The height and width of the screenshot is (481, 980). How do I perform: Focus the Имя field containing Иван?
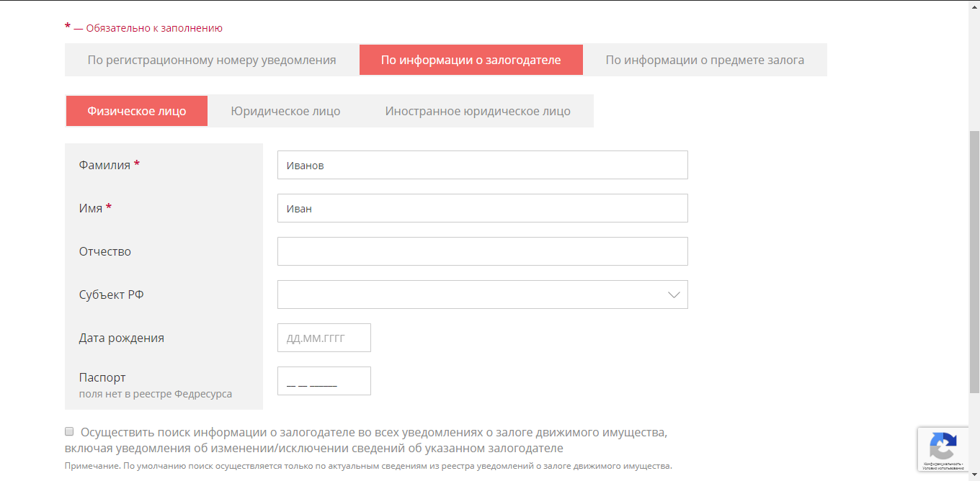point(482,208)
